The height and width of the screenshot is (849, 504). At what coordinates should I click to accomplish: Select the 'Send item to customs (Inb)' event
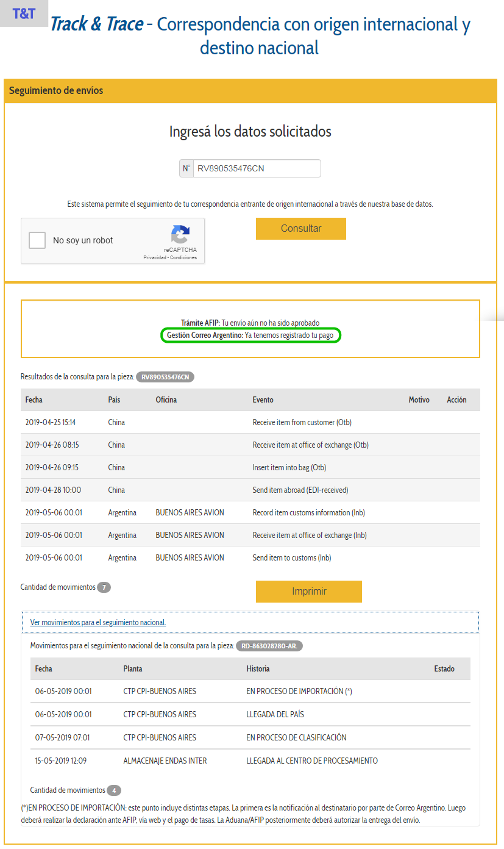pos(292,558)
